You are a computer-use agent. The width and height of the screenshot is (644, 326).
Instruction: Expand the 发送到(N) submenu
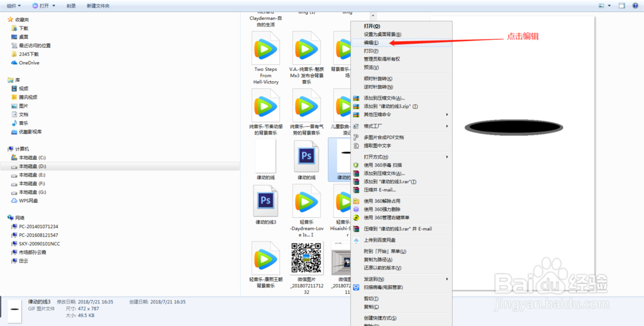click(402, 279)
